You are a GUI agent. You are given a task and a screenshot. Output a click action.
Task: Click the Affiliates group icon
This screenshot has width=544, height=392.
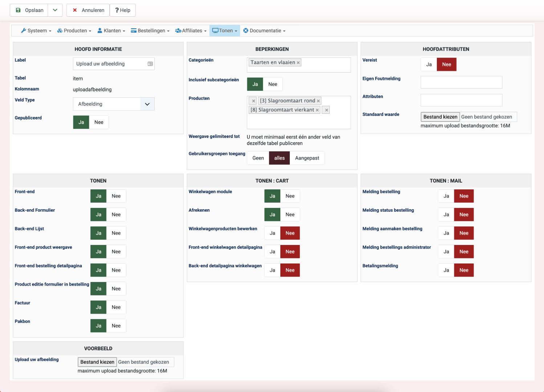(x=178, y=31)
